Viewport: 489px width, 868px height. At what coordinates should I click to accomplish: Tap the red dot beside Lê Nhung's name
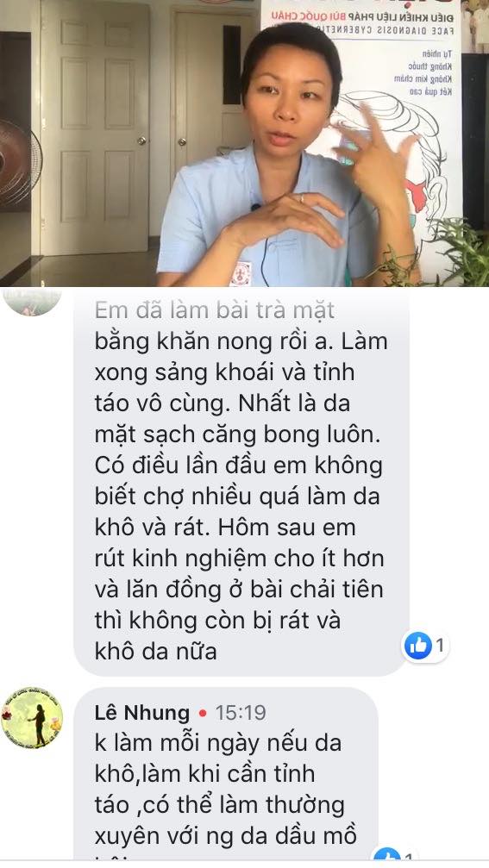point(202,713)
